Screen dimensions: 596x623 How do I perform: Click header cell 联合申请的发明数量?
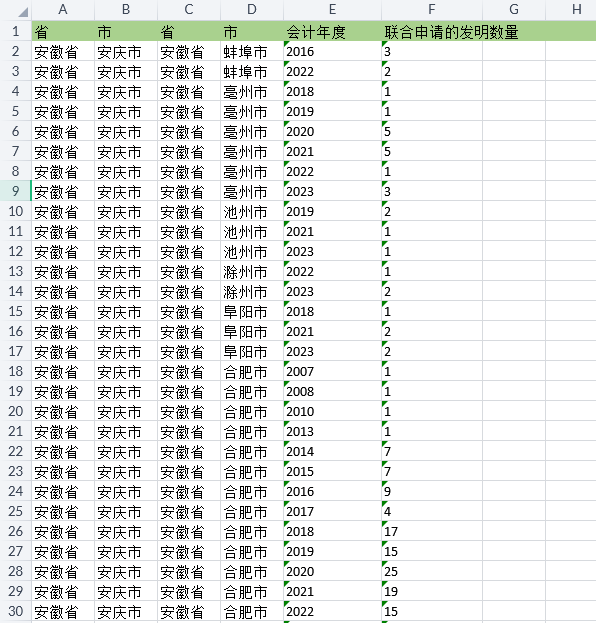432,31
